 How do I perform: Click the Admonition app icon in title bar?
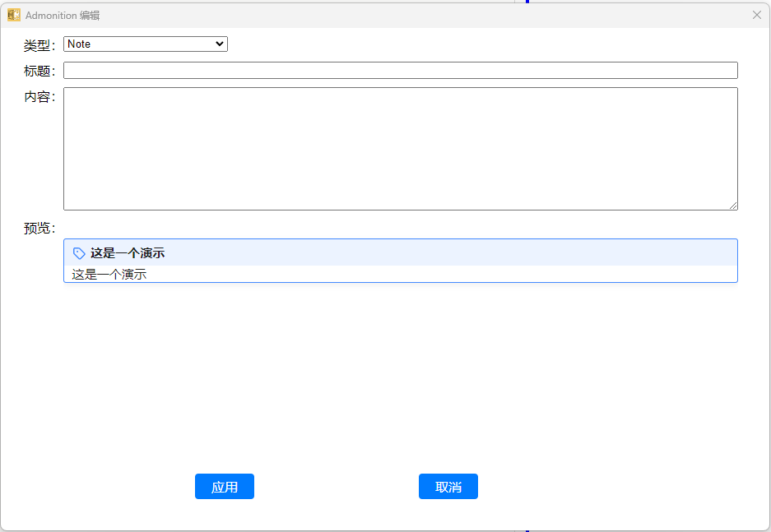[14, 15]
